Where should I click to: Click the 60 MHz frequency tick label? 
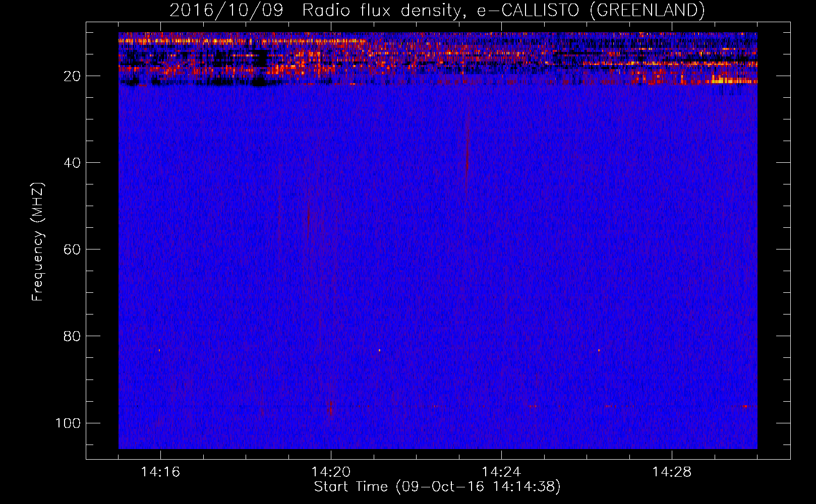pos(72,249)
